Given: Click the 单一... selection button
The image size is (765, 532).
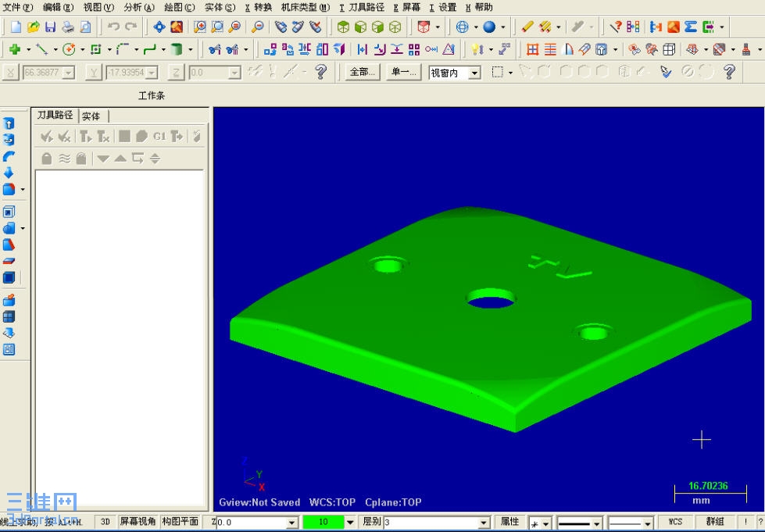Looking at the screenshot, I should pos(403,72).
